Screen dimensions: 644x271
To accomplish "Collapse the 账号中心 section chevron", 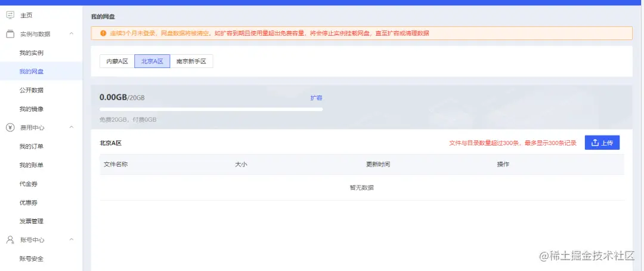I will pos(72,240).
